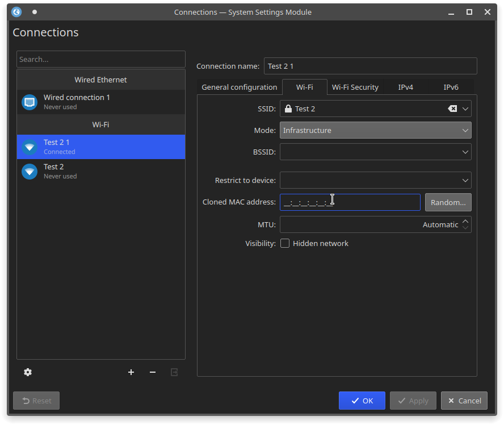Image resolution: width=504 pixels, height=425 pixels.
Task: Click the export connection icon
Action: [x=174, y=372]
